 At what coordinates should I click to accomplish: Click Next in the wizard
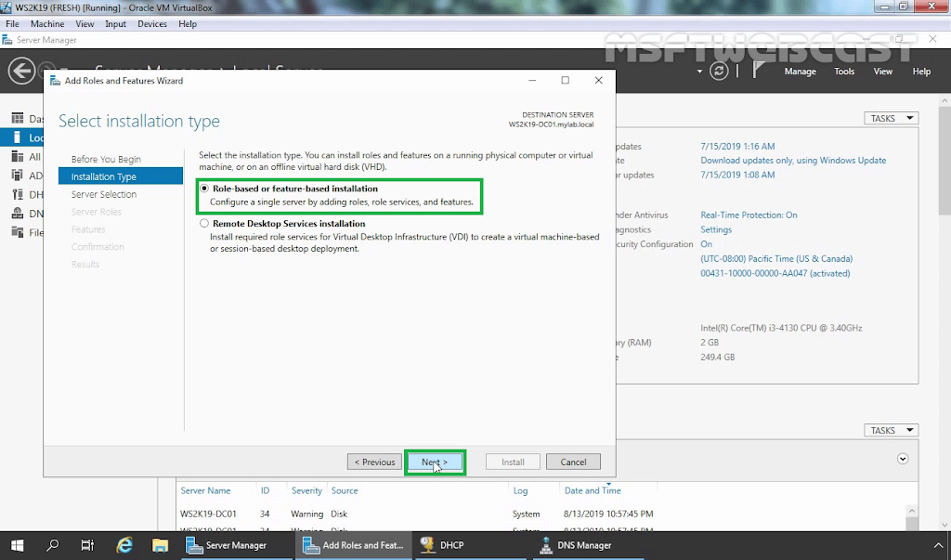coord(435,462)
